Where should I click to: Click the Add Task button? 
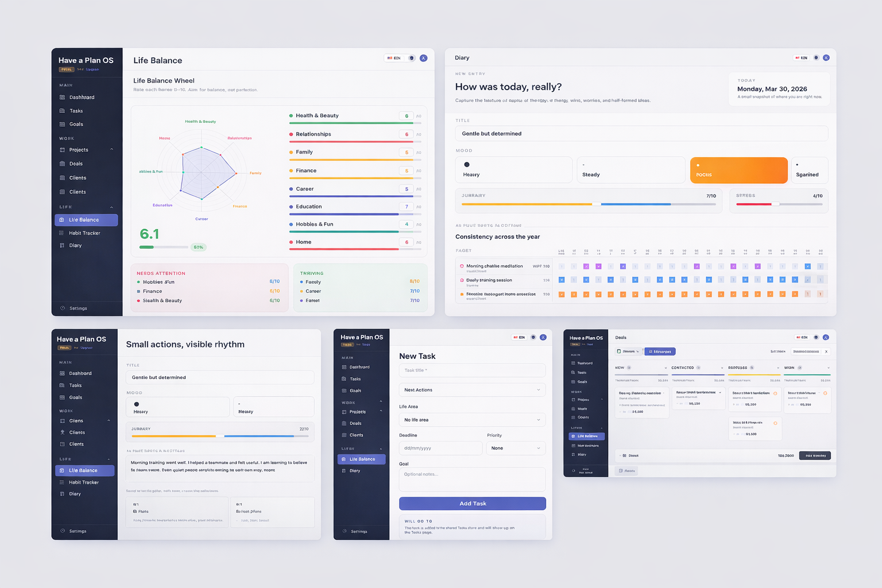click(x=472, y=504)
